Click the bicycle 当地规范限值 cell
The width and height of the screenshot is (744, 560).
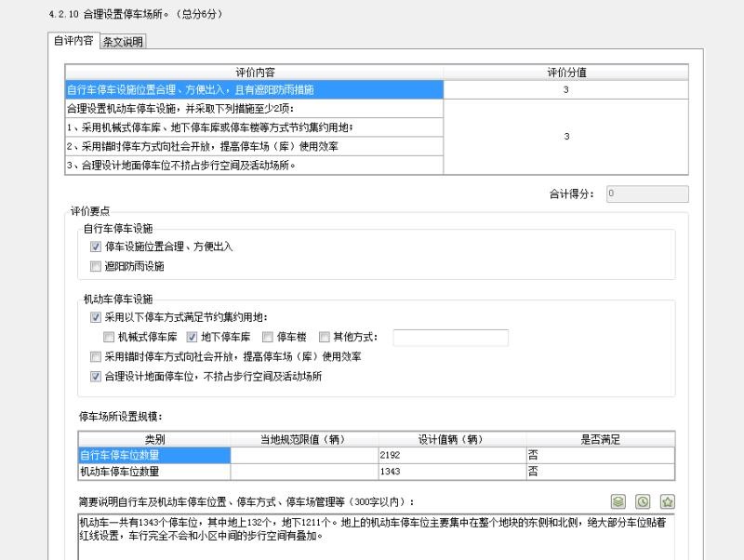tap(304, 455)
